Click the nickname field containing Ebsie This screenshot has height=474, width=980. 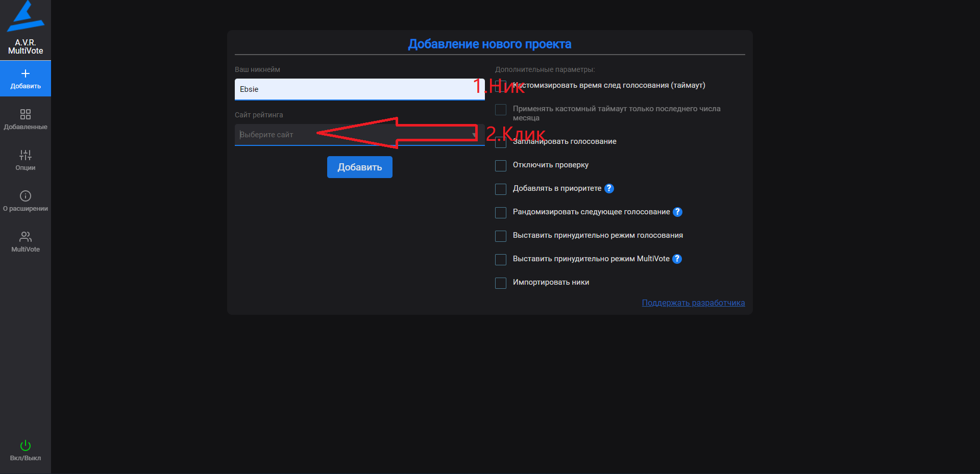(359, 89)
